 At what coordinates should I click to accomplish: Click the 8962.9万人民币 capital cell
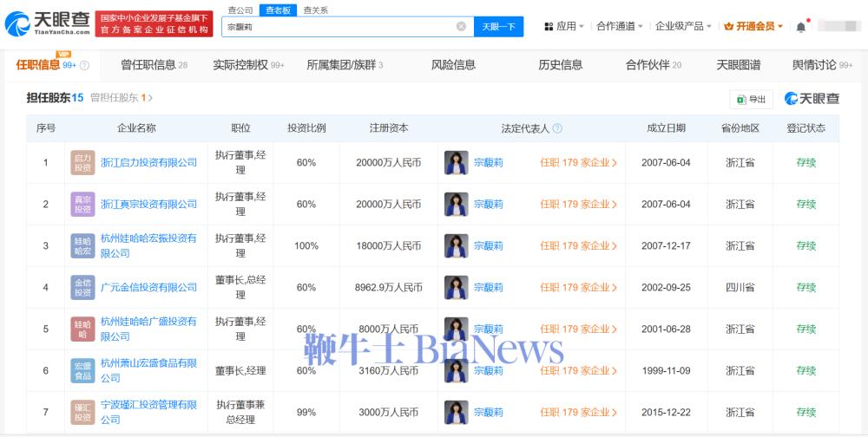click(x=389, y=287)
